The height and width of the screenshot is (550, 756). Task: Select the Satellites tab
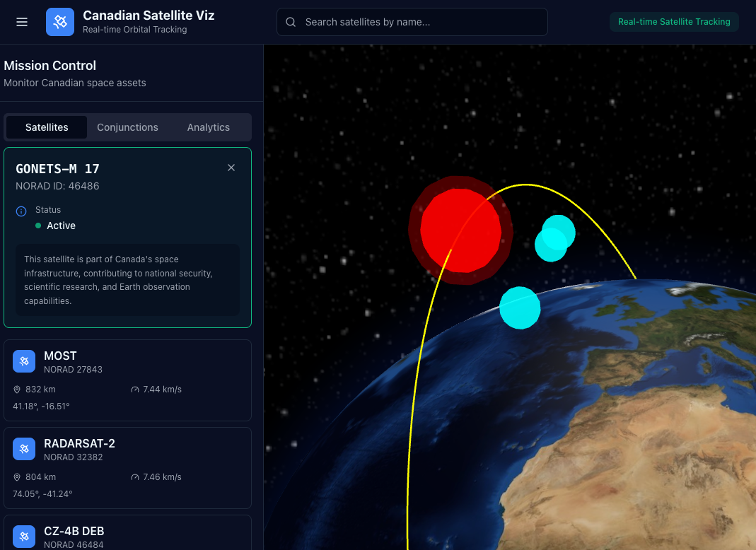tap(47, 127)
